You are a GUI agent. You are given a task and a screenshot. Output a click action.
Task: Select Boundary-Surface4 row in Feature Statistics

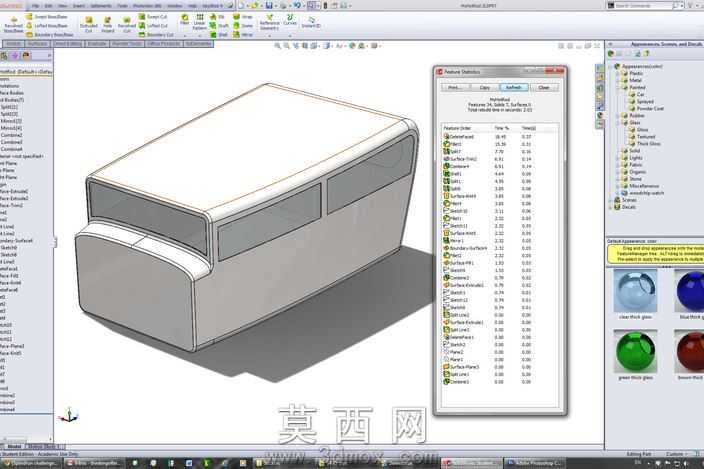click(x=500, y=248)
